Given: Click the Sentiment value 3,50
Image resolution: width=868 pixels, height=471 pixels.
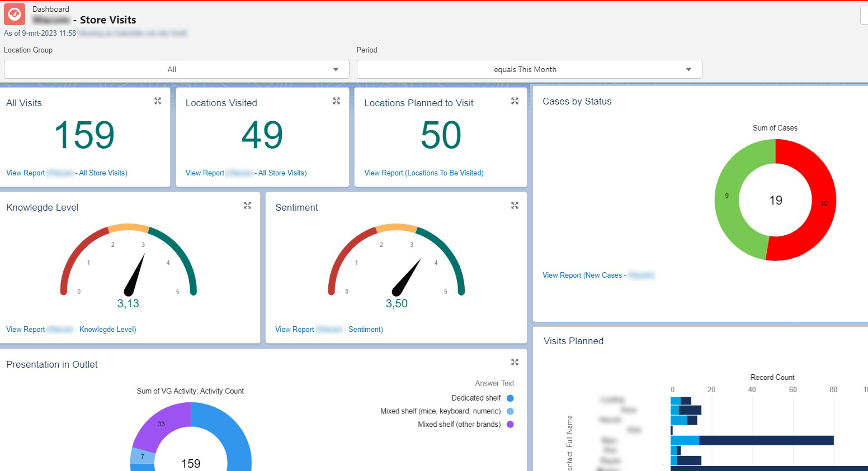Looking at the screenshot, I should click(397, 304).
